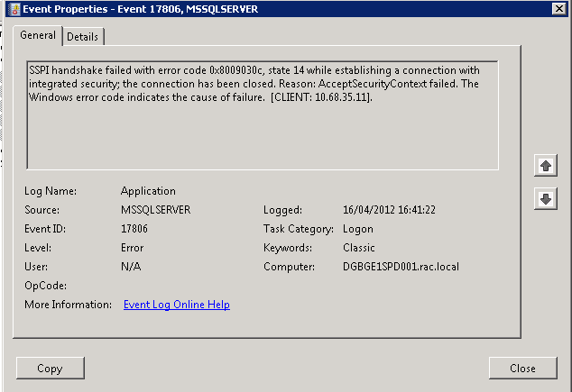This screenshot has width=572, height=392.
Task: Open the Details tab
Action: [82, 36]
